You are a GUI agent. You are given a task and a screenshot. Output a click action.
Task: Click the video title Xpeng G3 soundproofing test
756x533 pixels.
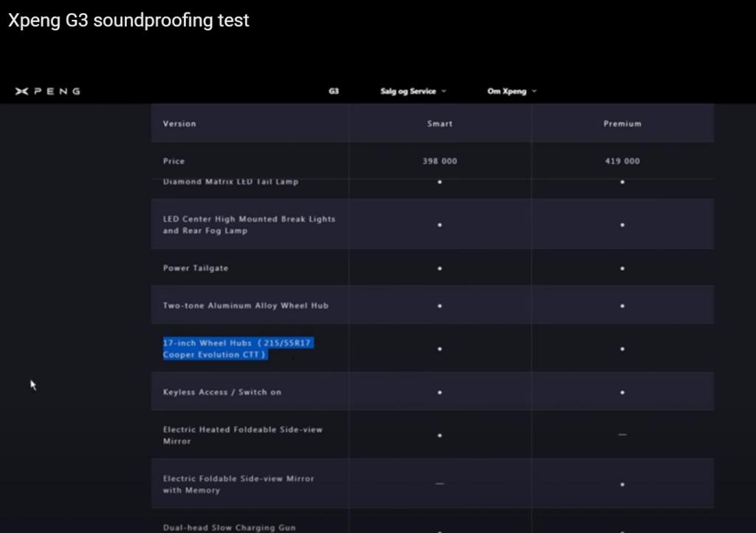click(128, 20)
